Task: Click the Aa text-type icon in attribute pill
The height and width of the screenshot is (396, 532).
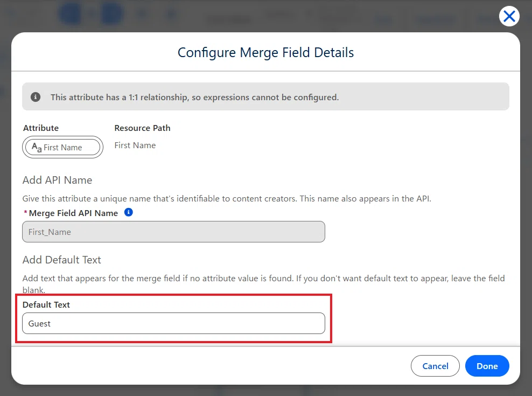Action: (x=37, y=148)
